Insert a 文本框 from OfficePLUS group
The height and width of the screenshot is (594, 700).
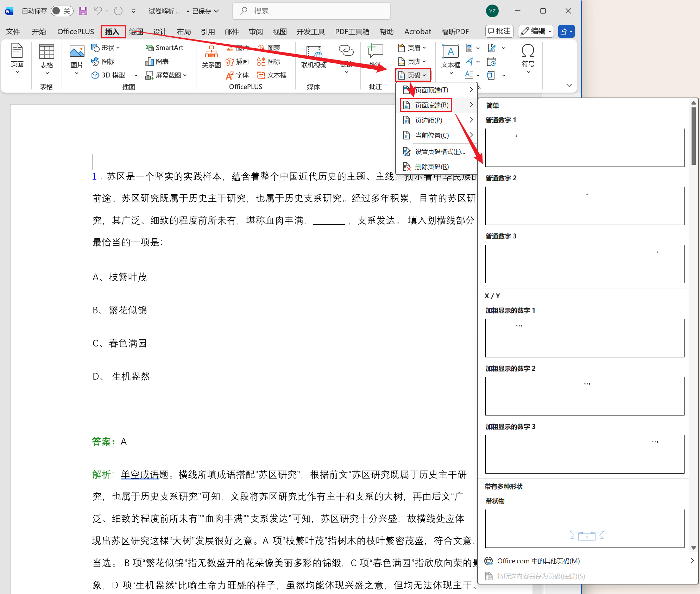pos(272,75)
